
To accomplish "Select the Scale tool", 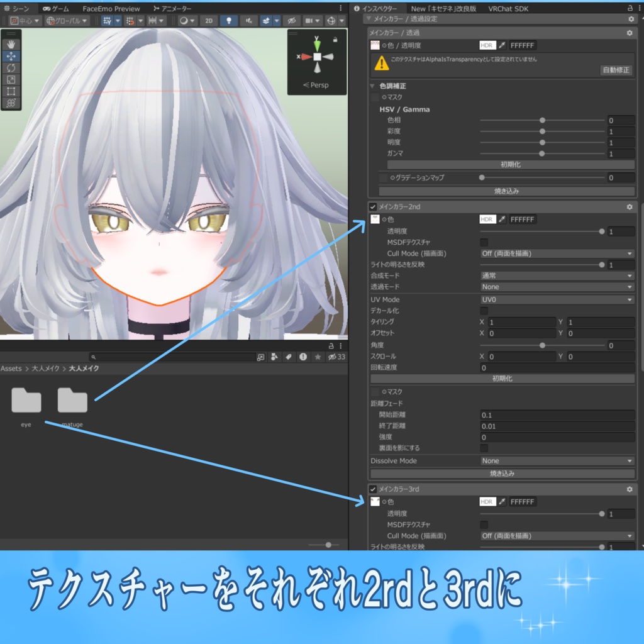I will pos(11,80).
